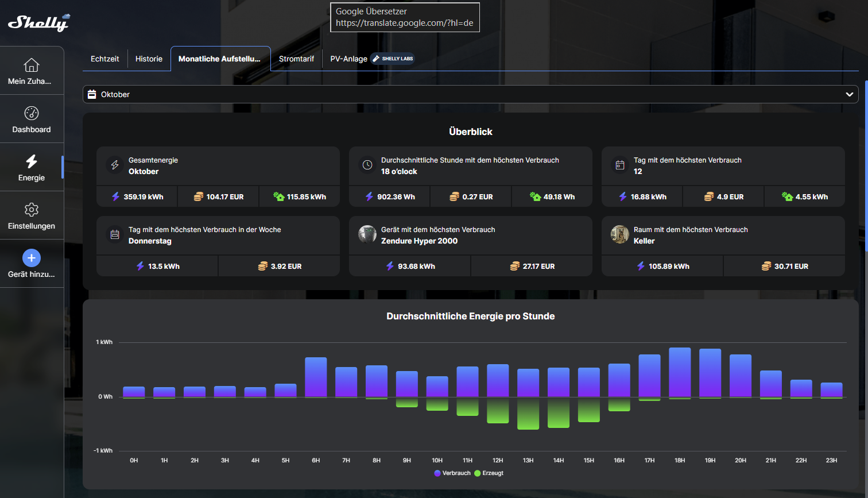The width and height of the screenshot is (868, 498).
Task: Switch to the Historie tab
Action: 149,59
